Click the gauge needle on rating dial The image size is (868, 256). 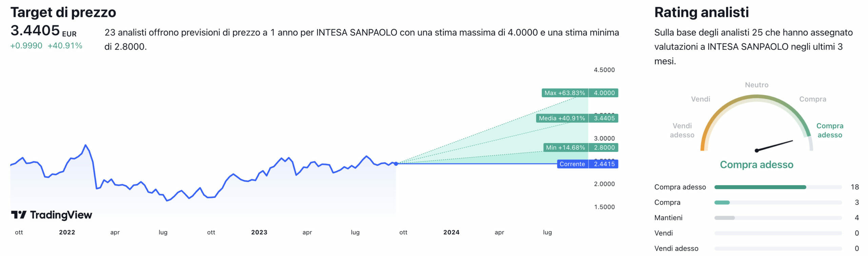pos(774,146)
